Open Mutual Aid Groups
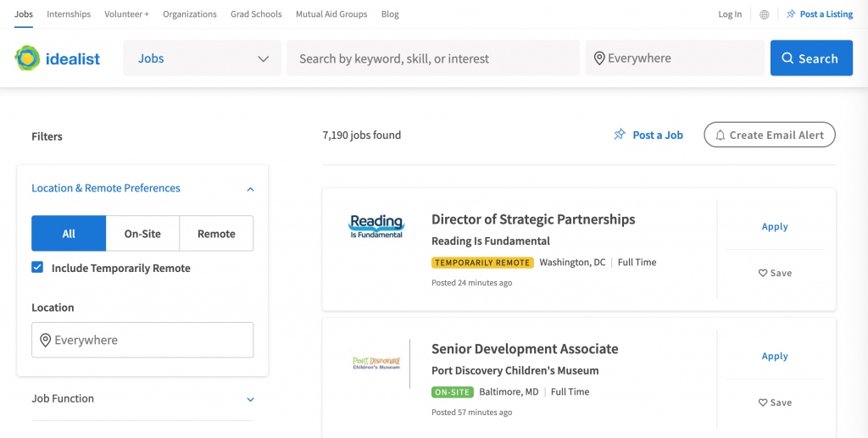Viewport: 868px width, 438px height. (x=331, y=14)
